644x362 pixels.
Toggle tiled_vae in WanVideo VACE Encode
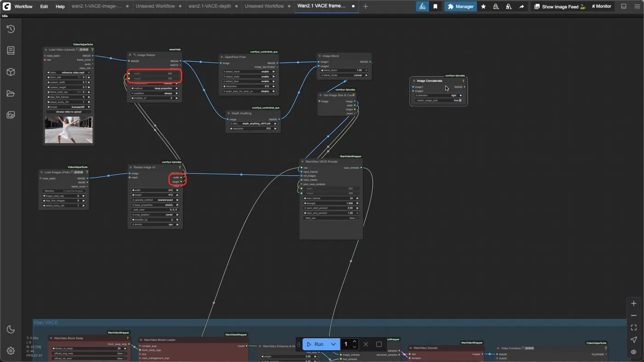(x=330, y=218)
